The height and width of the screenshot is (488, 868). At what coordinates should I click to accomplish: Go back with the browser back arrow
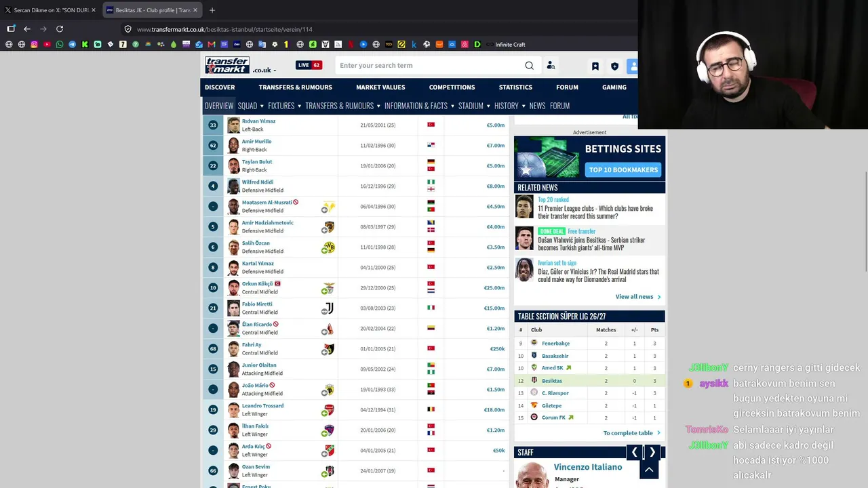click(27, 29)
